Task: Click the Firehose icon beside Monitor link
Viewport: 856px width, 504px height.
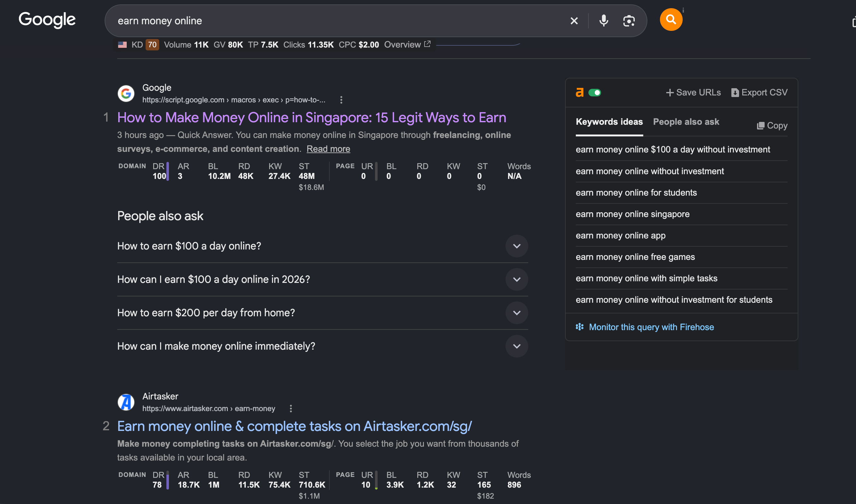Action: pyautogui.click(x=579, y=327)
